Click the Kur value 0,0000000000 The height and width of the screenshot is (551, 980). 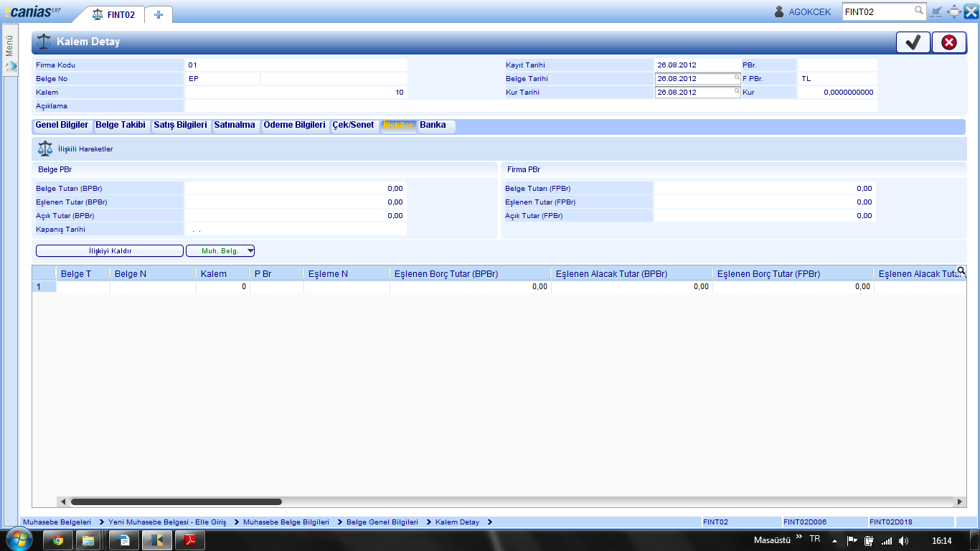pos(837,92)
